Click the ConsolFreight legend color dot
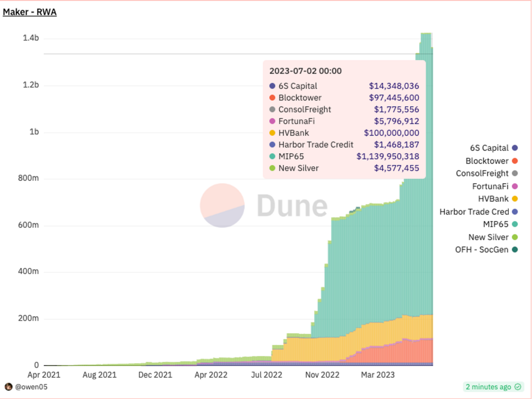Image resolution: width=532 pixels, height=399 pixels. (x=515, y=173)
